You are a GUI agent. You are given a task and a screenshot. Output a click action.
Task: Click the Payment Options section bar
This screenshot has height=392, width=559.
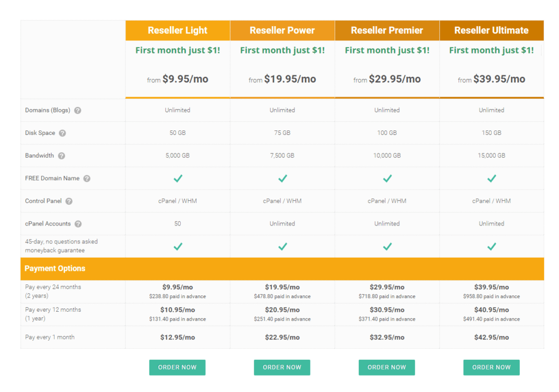(x=282, y=269)
